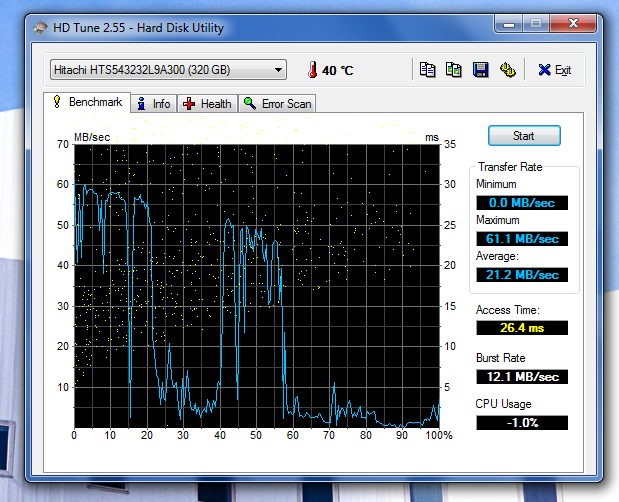This screenshot has width=619, height=502.
Task: Click the 40 °C temperature reading
Action: pos(337,71)
